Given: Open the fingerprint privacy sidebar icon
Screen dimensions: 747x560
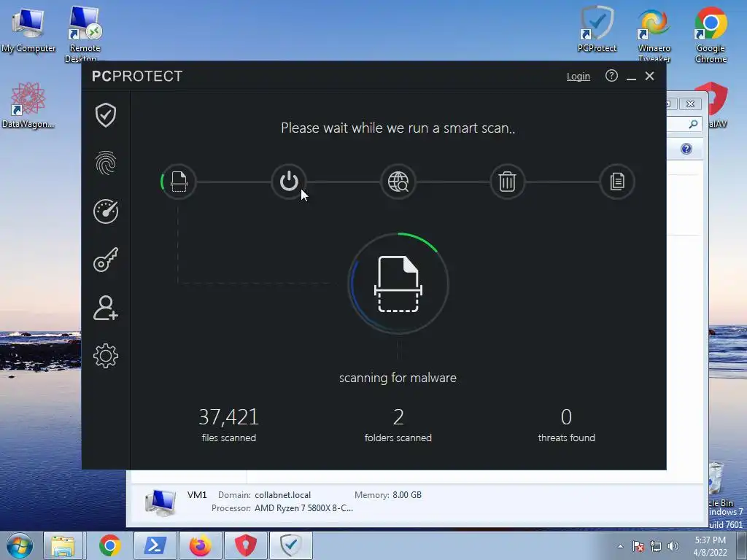Looking at the screenshot, I should 105,163.
